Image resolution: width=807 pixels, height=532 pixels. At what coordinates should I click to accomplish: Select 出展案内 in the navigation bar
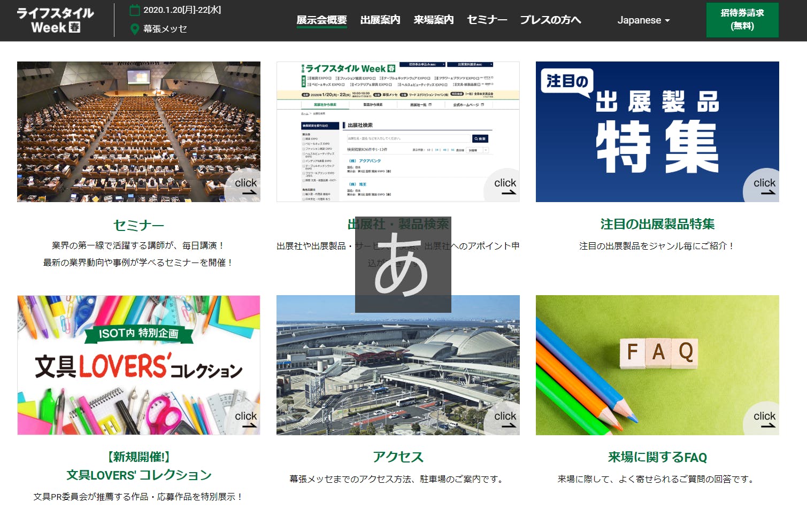(380, 20)
